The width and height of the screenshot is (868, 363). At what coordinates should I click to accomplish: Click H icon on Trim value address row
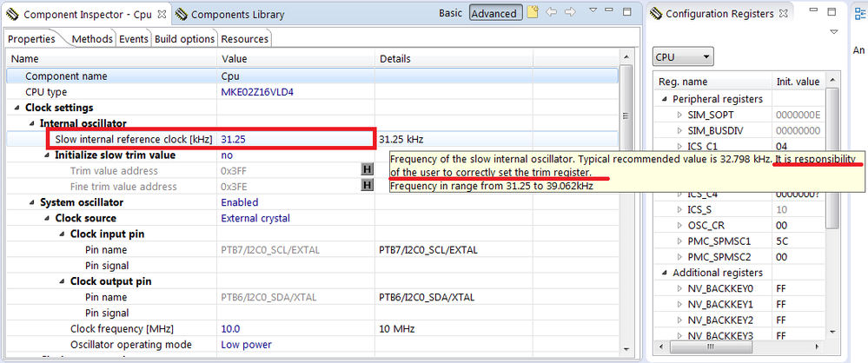(x=367, y=170)
